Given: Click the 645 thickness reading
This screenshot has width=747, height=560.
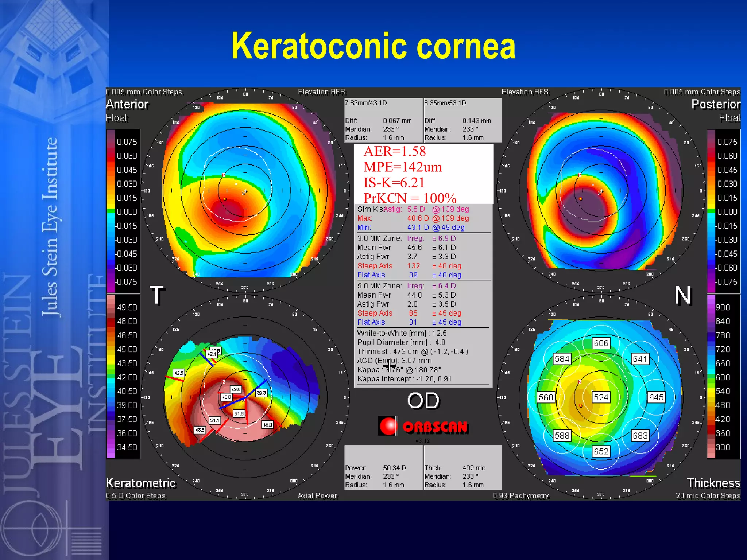Looking at the screenshot, I should [656, 397].
